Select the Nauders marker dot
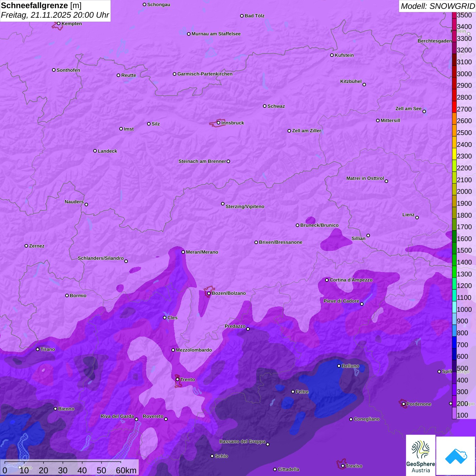Image resolution: width=476 pixels, height=476 pixels. (86, 205)
